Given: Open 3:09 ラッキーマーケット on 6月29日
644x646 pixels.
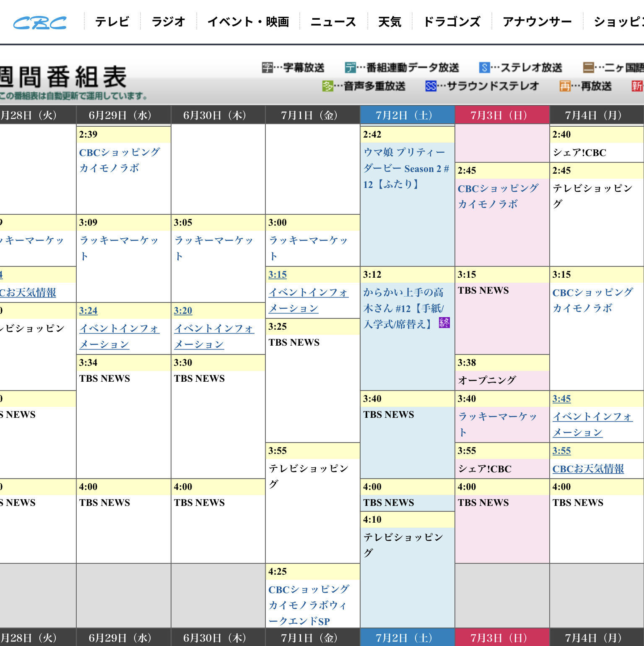Looking at the screenshot, I should pos(119,248).
